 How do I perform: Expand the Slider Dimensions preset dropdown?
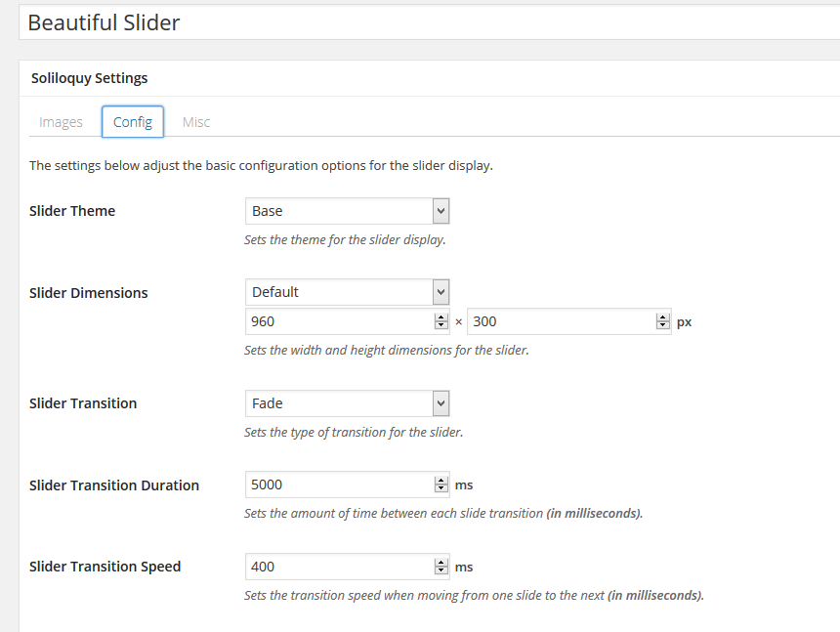(347, 292)
